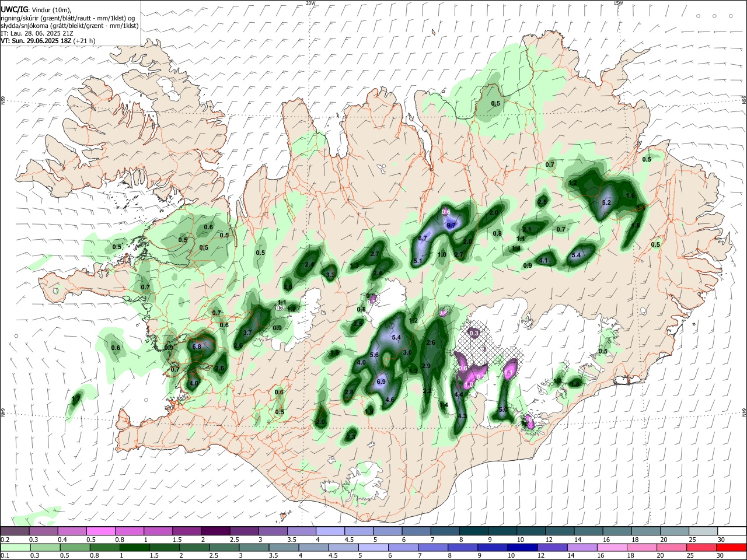Click the 2.1 value on the map
The height and width of the screenshot is (560, 747).
(527, 229)
